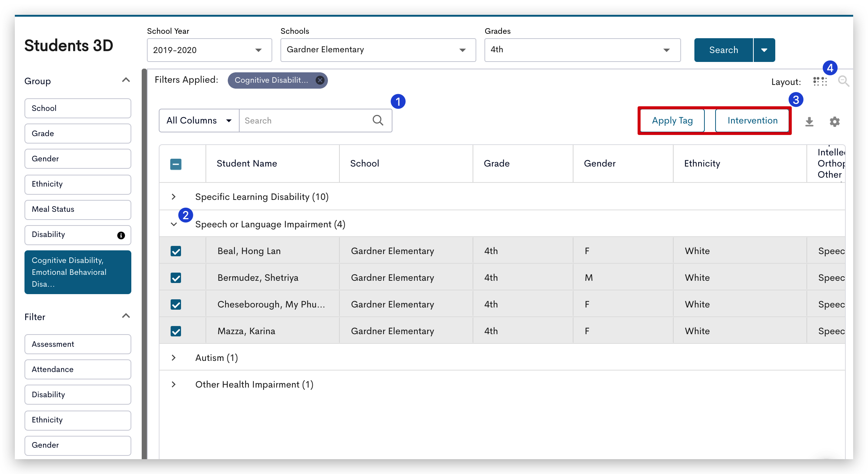Image resolution: width=868 pixels, height=474 pixels.
Task: Click the blue Search button
Action: (724, 50)
